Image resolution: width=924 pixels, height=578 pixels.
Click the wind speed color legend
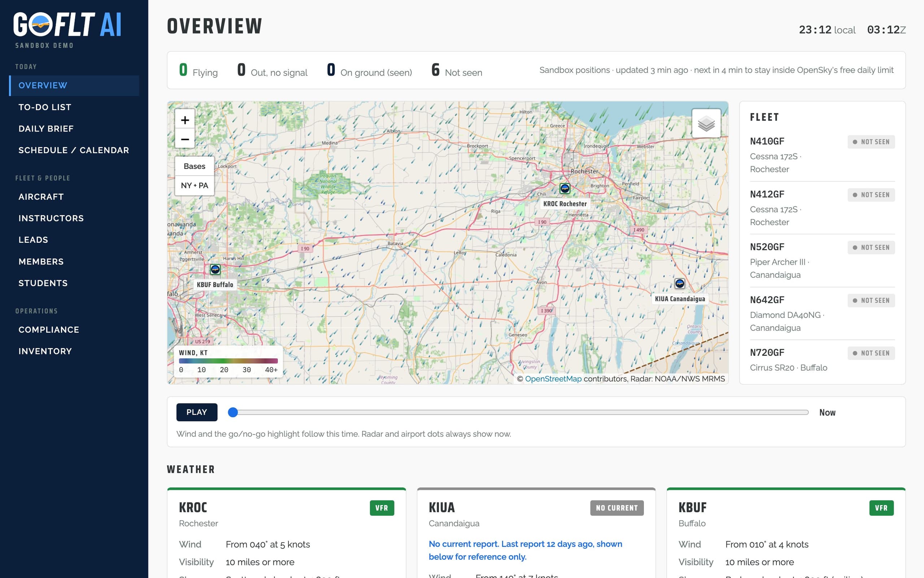tap(228, 361)
